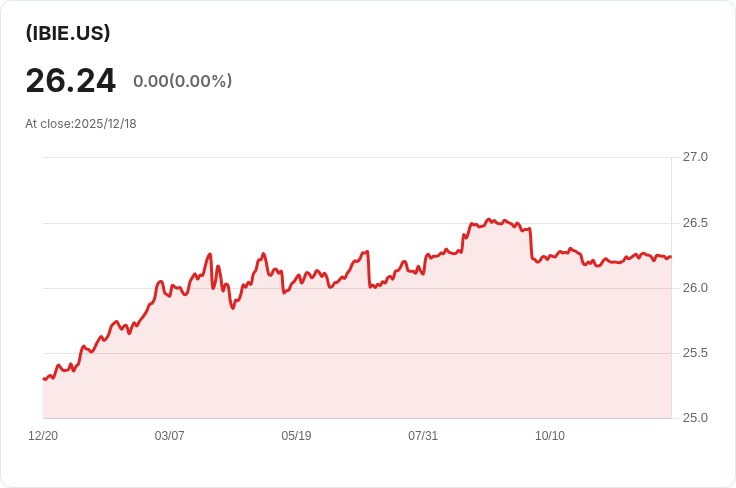Click the 05/19 x-axis date label
The image size is (736, 488).
click(297, 436)
